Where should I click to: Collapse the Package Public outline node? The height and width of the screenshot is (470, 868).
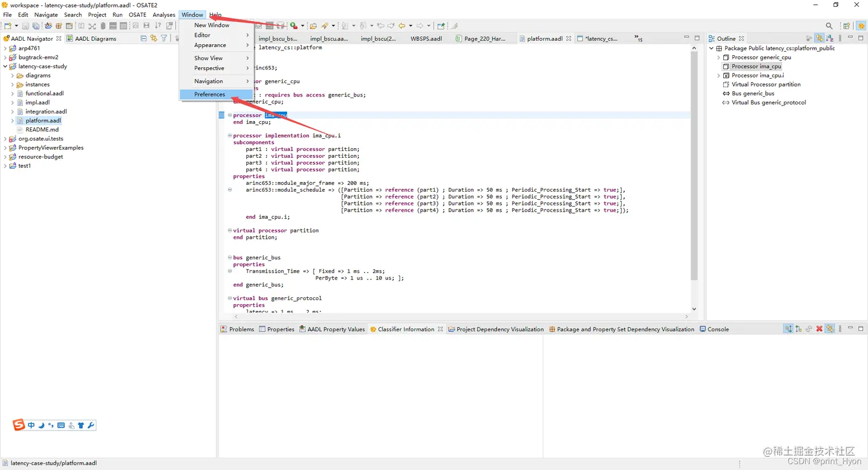pyautogui.click(x=711, y=48)
